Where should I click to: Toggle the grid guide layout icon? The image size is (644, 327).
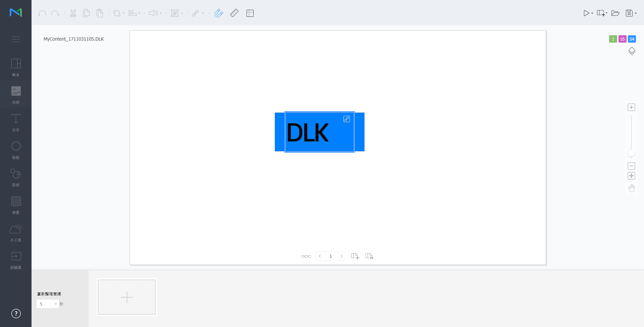tap(250, 13)
